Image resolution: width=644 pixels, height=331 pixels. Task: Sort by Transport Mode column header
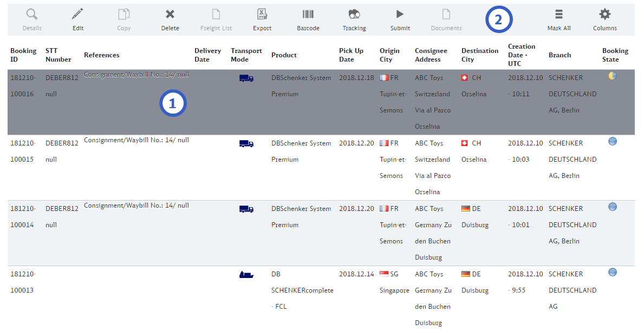[246, 55]
